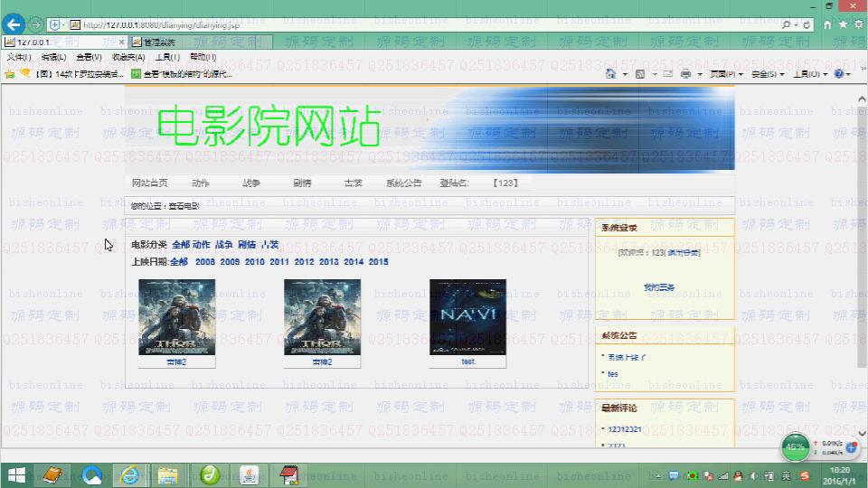Image resolution: width=868 pixels, height=488 pixels.
Task: Open the 工具(O) command bar dropdown
Action: [810, 73]
